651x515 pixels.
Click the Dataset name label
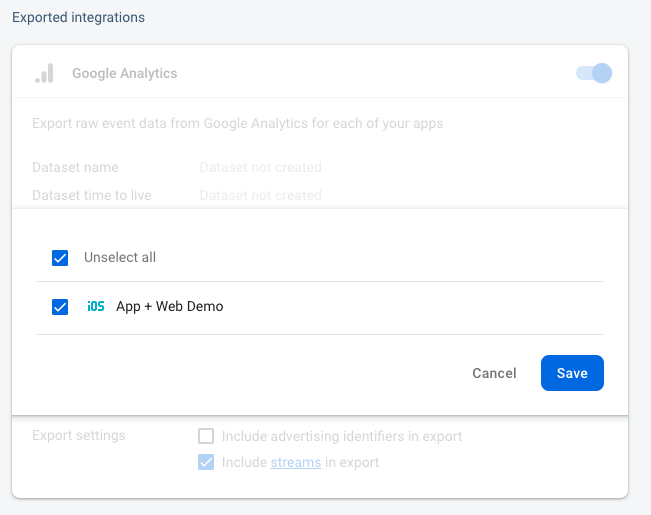[x=75, y=167]
